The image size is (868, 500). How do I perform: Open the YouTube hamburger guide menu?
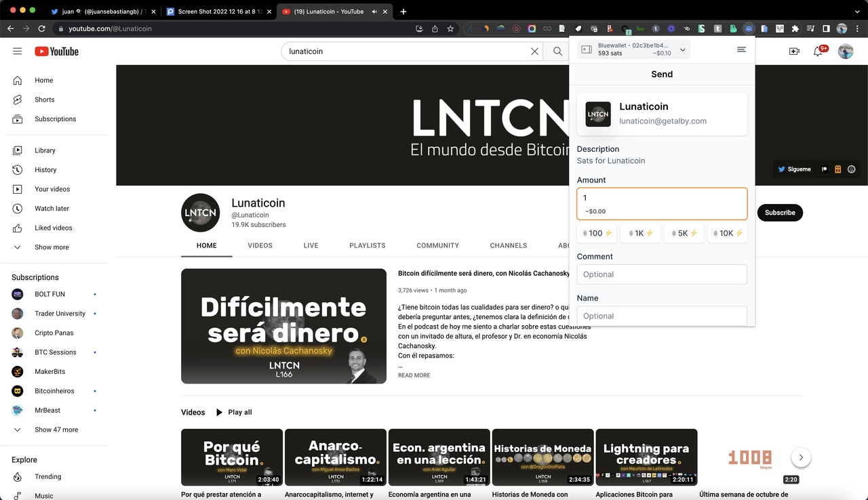(x=18, y=51)
